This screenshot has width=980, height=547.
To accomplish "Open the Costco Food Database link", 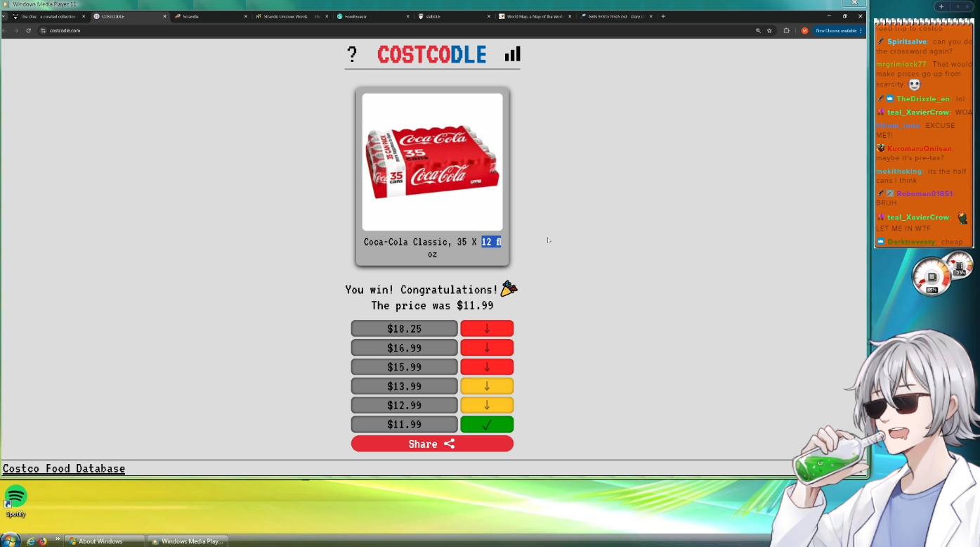I will click(x=64, y=468).
